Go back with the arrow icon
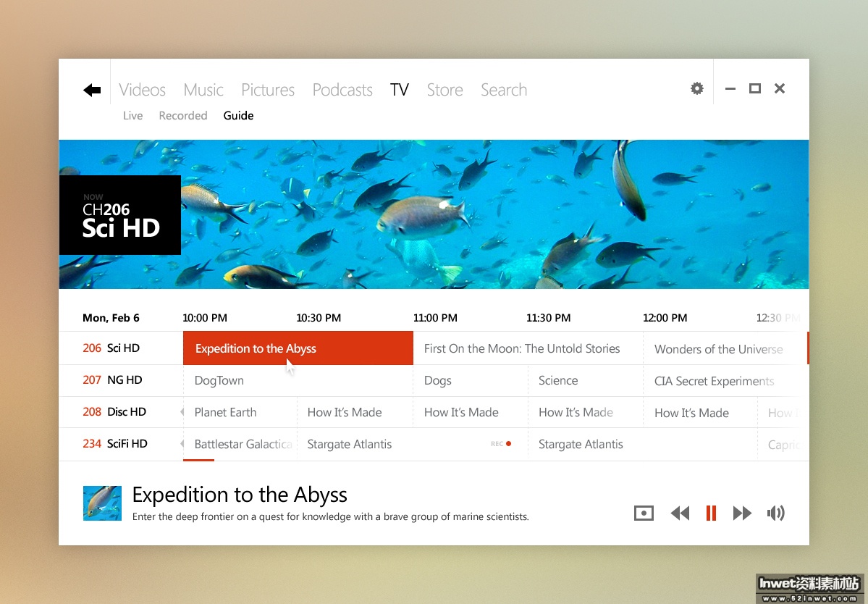 coord(92,90)
